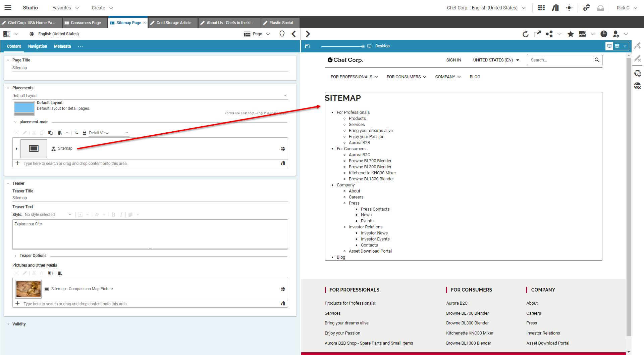Viewport: 644px width, 355px height.
Task: Reload the preview with the refresh icon
Action: click(x=525, y=34)
